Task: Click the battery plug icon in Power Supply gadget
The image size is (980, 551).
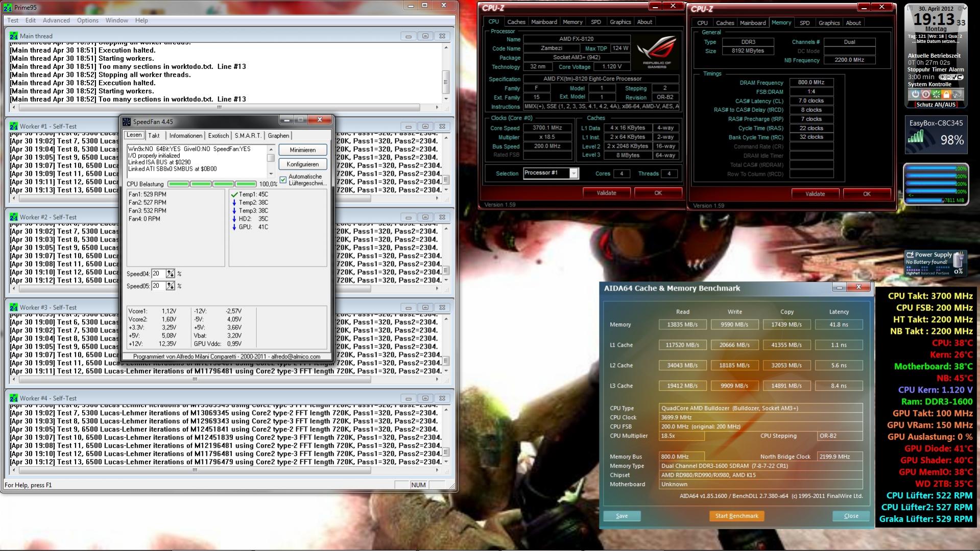Action: (x=958, y=258)
